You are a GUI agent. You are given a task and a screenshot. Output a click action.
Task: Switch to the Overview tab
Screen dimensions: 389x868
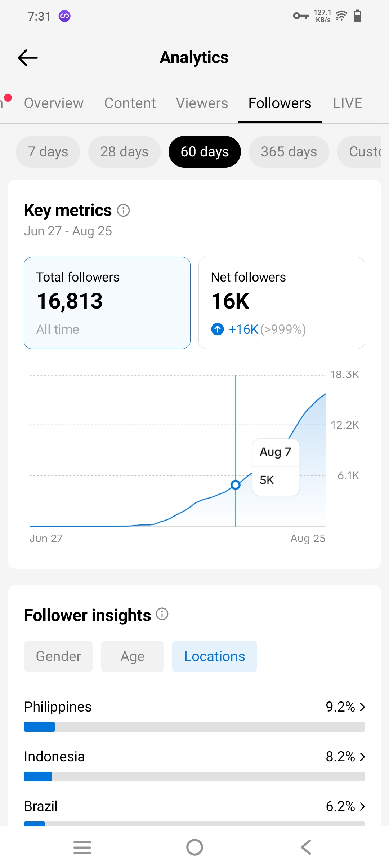tap(54, 103)
